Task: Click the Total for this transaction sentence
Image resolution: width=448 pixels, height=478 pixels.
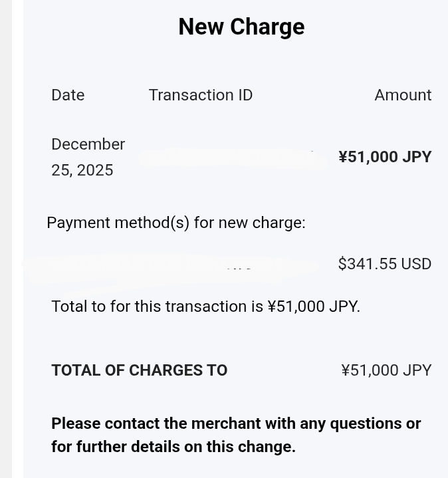Action: [x=205, y=306]
